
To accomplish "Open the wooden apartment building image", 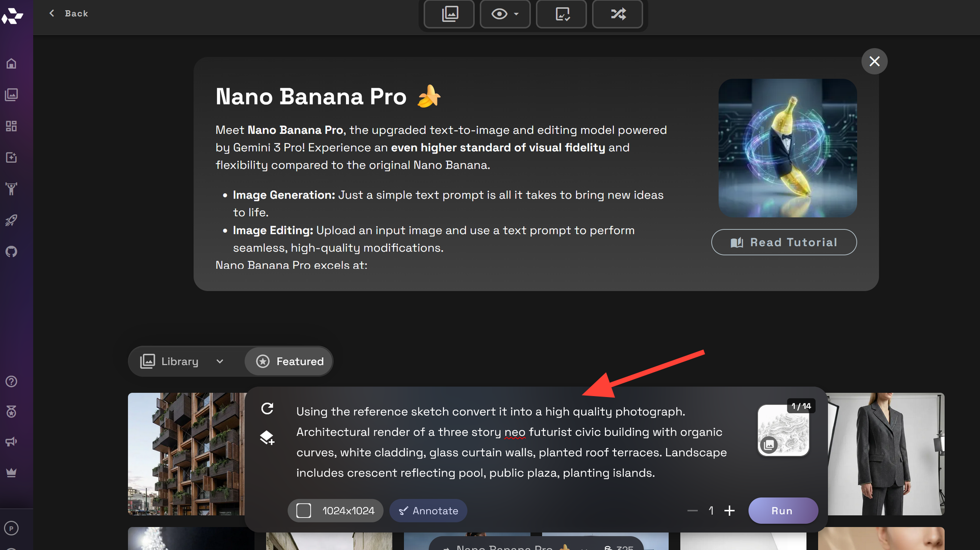I will pos(187,453).
